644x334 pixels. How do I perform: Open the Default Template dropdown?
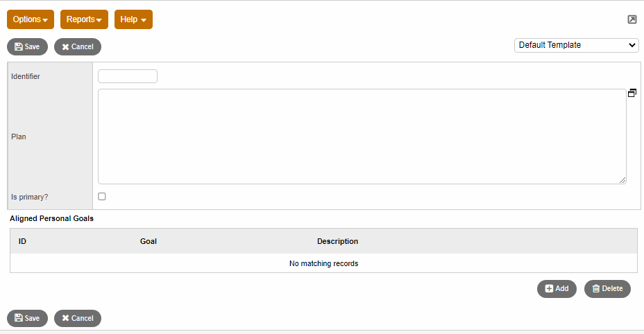pos(576,45)
